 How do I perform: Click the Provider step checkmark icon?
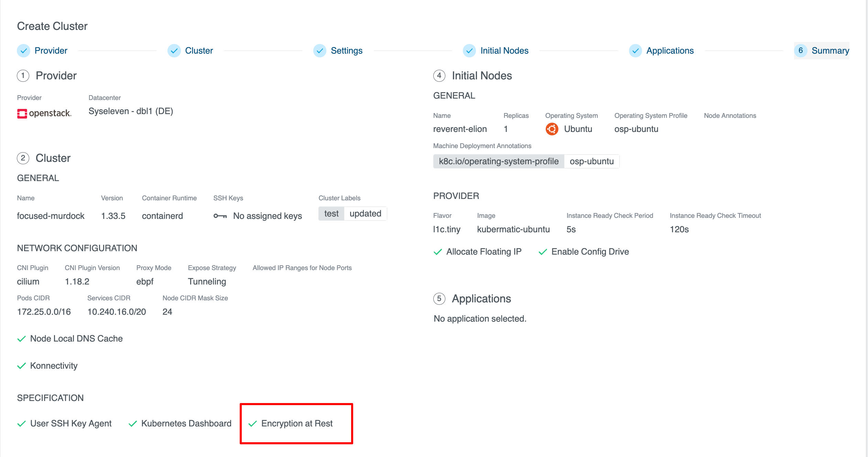23,51
